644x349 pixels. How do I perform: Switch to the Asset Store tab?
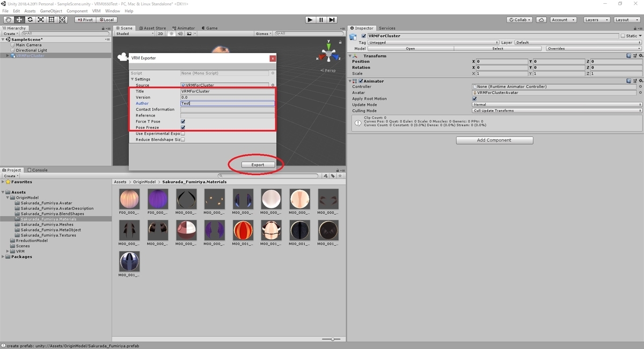click(152, 28)
